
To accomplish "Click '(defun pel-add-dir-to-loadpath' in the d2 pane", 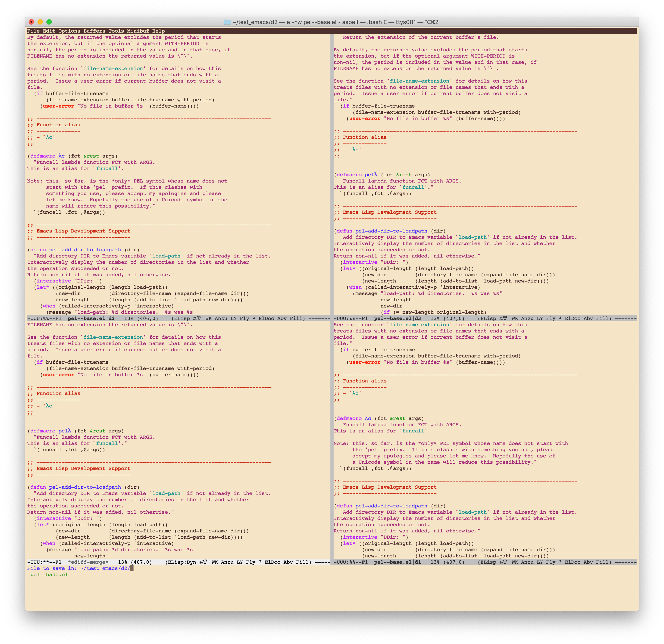I will (x=83, y=249).
